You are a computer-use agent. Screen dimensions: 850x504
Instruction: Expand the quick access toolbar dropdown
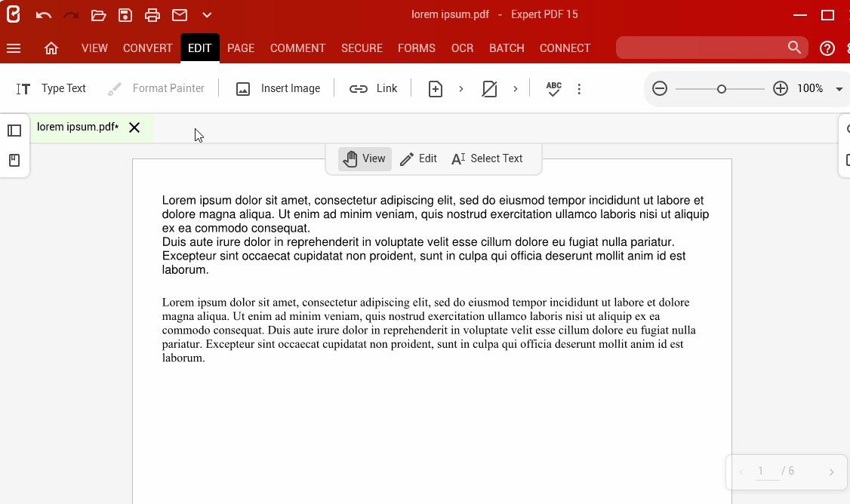207,15
